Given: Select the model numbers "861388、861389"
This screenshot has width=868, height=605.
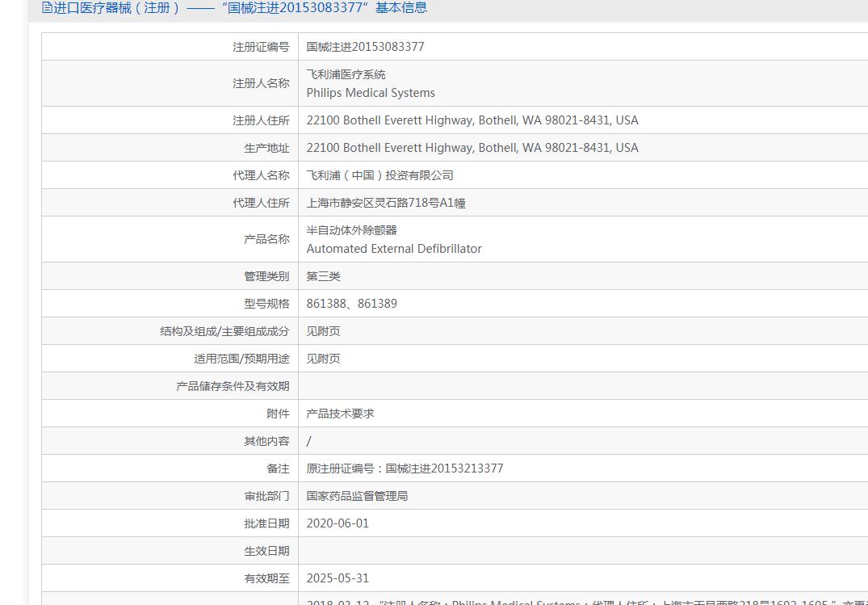Looking at the screenshot, I should pyautogui.click(x=352, y=304).
